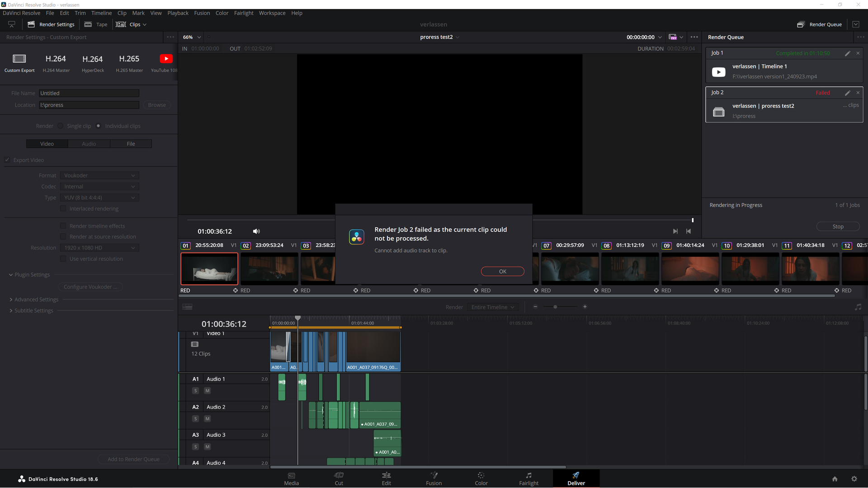Viewport: 868px width, 488px height.
Task: Open Project Manager home icon
Action: pyautogui.click(x=835, y=479)
